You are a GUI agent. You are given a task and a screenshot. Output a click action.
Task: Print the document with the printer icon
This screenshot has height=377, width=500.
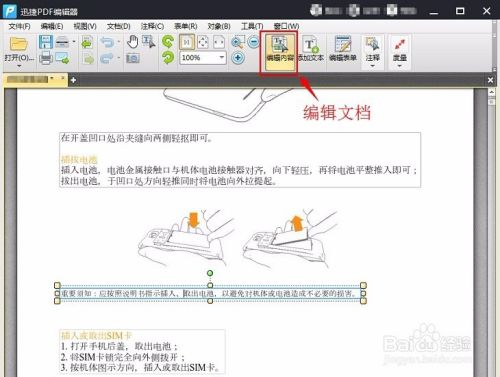46,58
